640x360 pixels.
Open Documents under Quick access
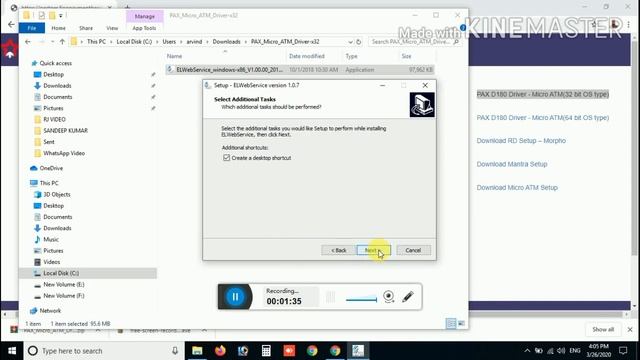click(58, 97)
